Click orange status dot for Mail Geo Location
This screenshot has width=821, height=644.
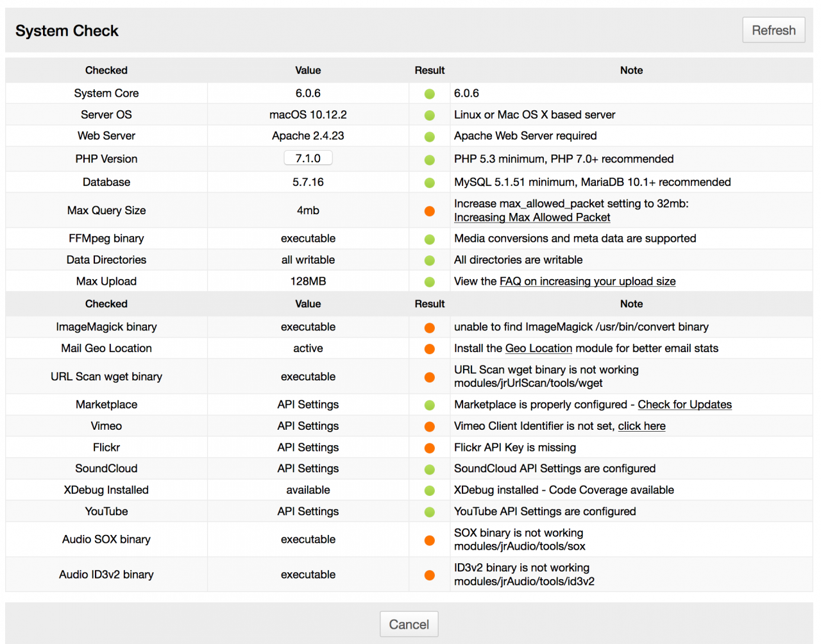(430, 349)
